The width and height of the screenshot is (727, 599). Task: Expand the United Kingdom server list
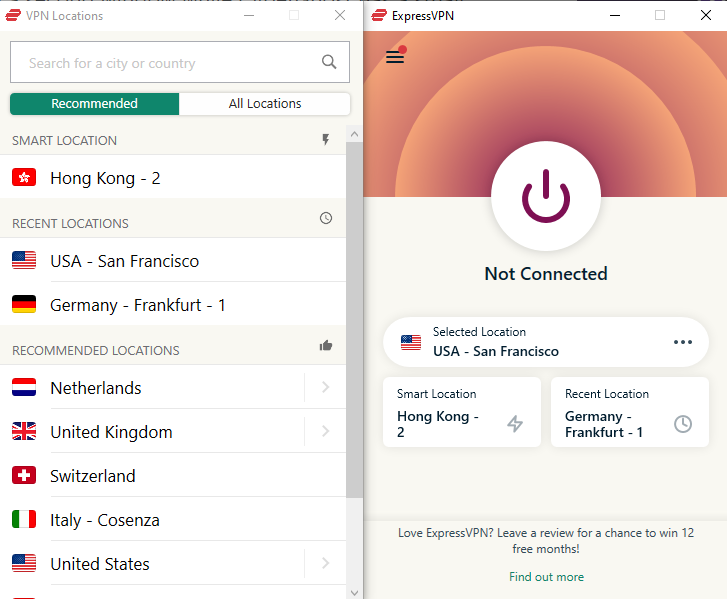click(325, 431)
